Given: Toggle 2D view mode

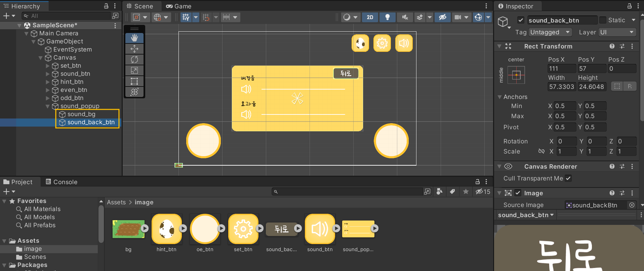Looking at the screenshot, I should [370, 17].
